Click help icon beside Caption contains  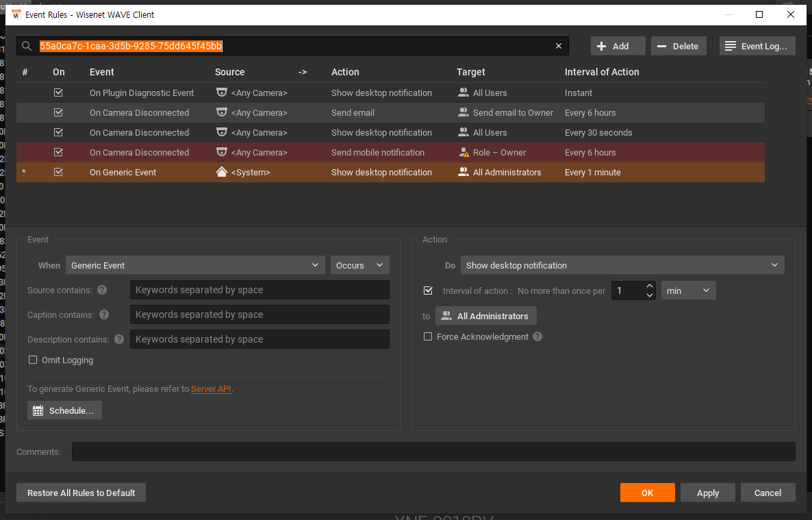coord(104,315)
